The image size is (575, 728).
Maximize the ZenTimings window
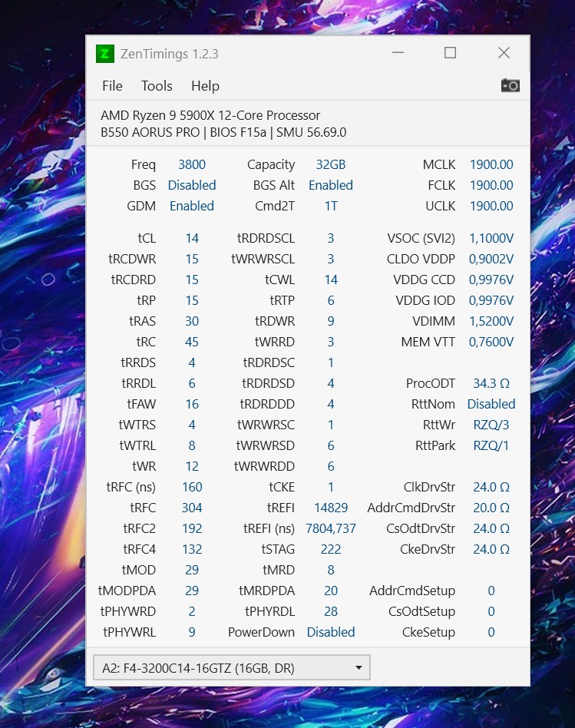tap(450, 53)
